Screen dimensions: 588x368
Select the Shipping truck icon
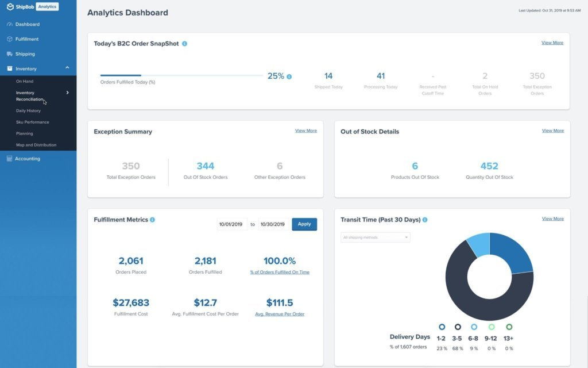[10, 53]
